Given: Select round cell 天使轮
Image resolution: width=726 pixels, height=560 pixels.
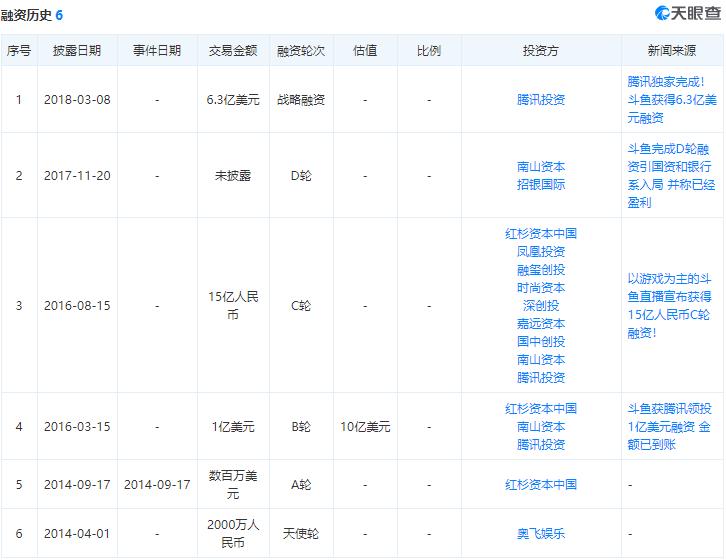Looking at the screenshot, I should pyautogui.click(x=301, y=534).
